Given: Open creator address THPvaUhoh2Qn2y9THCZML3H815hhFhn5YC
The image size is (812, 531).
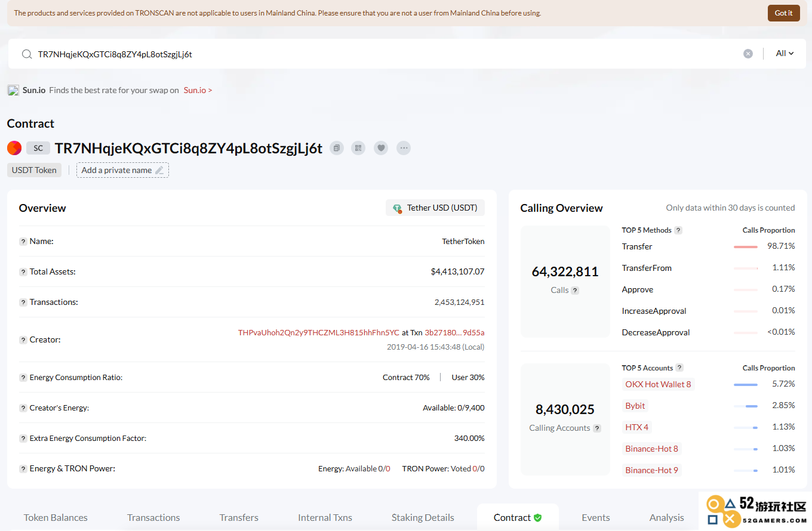Looking at the screenshot, I should pos(319,332).
